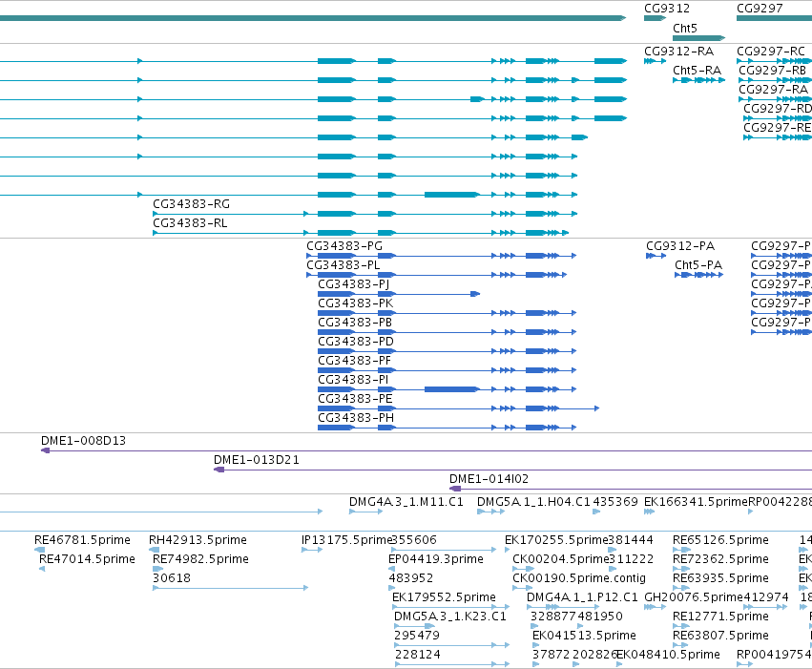
Task: Click the CG34383-PE end arrow
Action: click(x=596, y=408)
